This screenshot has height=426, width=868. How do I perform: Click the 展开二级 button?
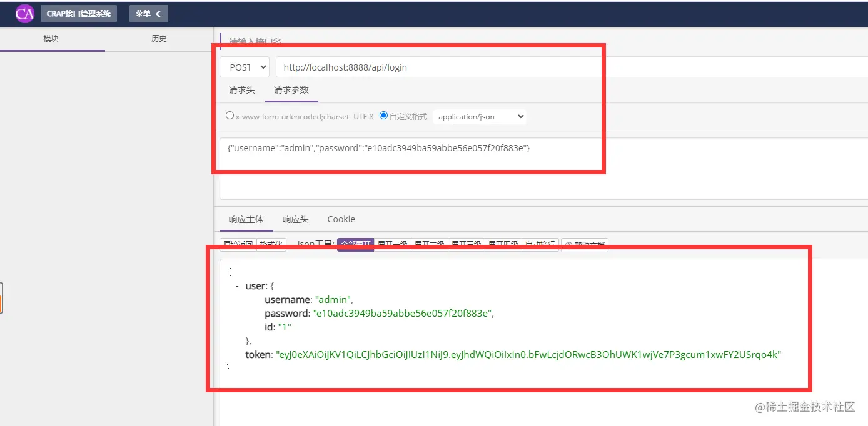(429, 244)
